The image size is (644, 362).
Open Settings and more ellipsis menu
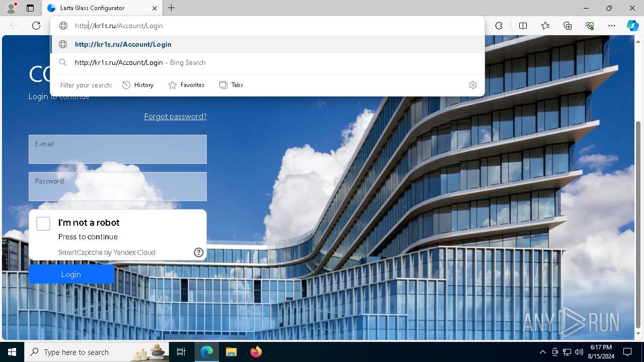[x=612, y=26]
